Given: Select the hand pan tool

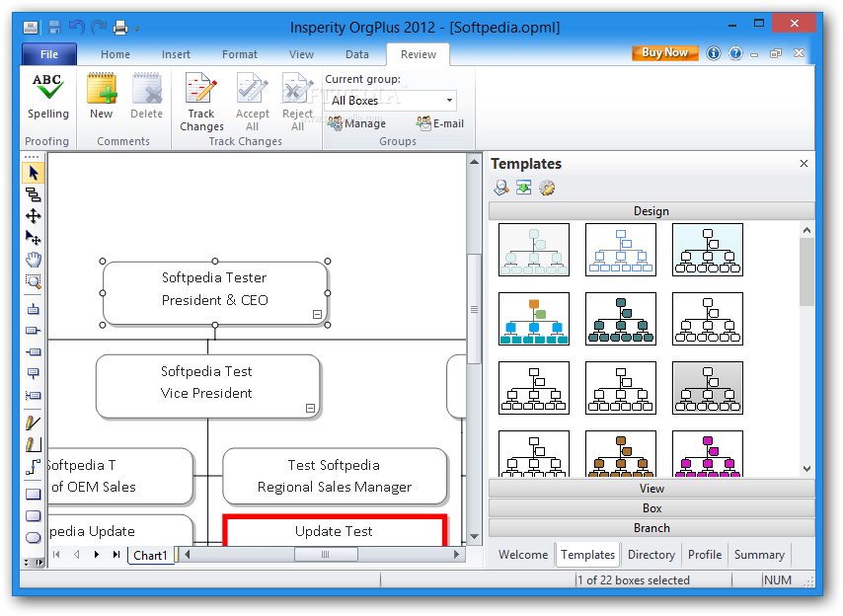Looking at the screenshot, I should (x=34, y=260).
